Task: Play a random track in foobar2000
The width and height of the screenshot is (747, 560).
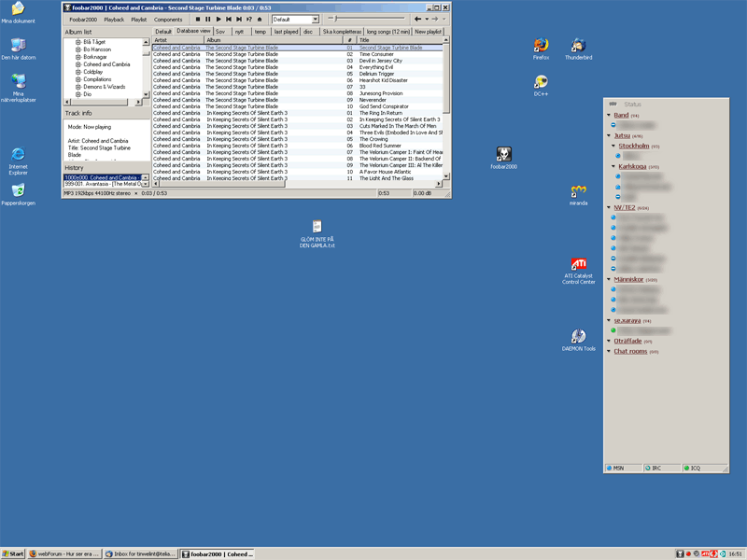Action: 249,20
